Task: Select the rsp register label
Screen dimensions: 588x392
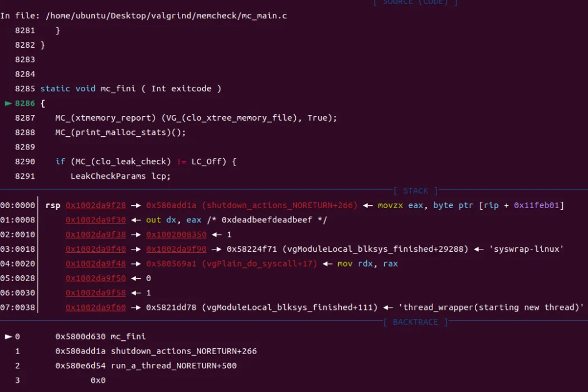Action: 52,205
